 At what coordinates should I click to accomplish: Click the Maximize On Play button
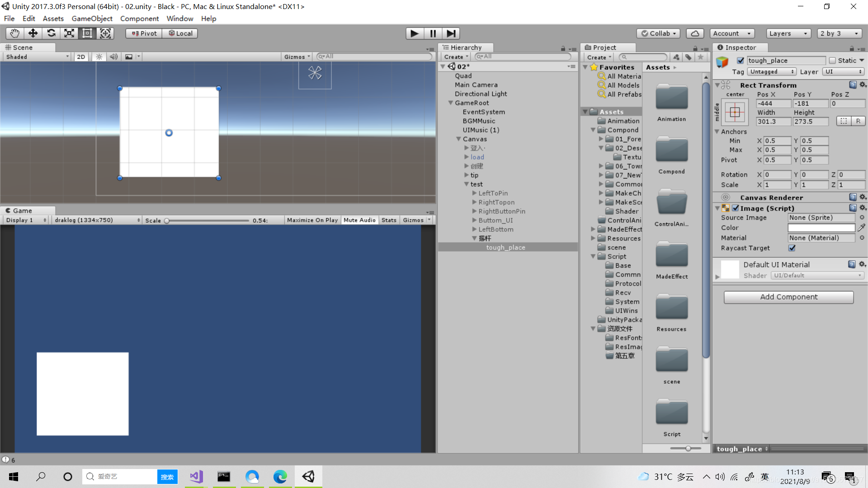click(312, 220)
